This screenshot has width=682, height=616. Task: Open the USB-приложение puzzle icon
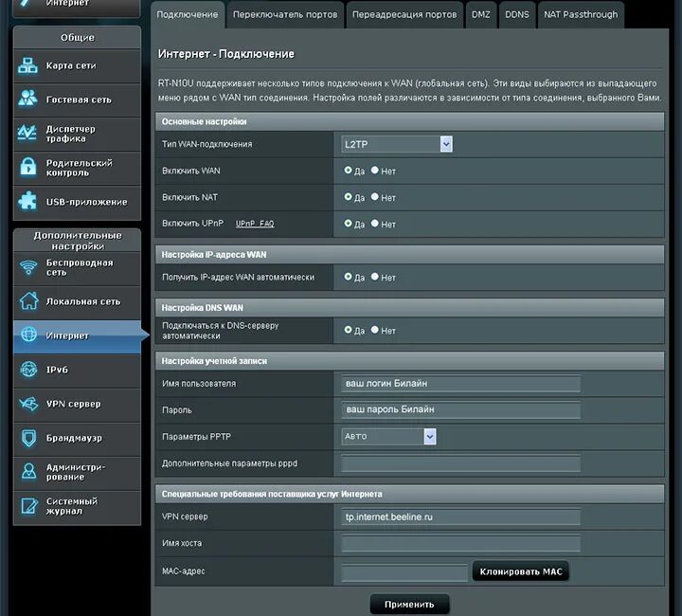click(x=27, y=202)
